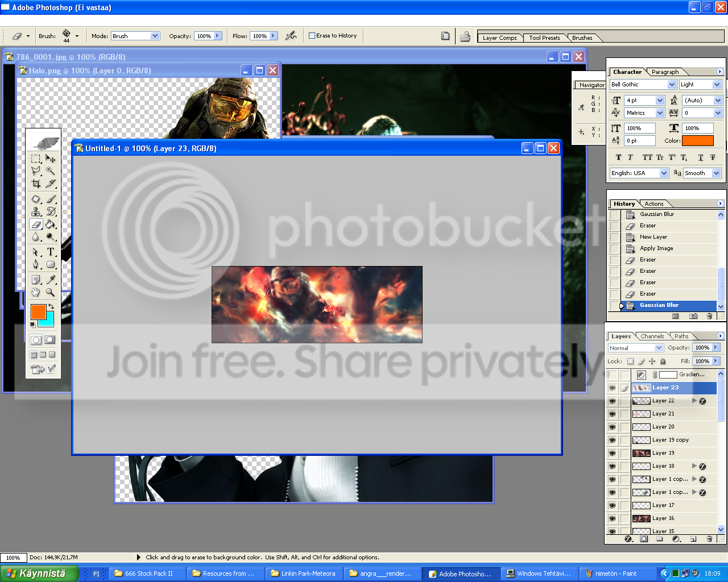Select the Patch healing tool

36,199
